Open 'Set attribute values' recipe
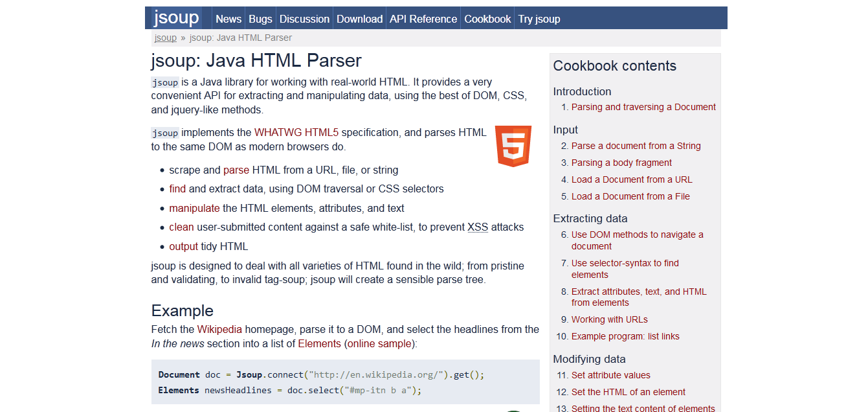Screen dimensions: 868x412 point(611,375)
